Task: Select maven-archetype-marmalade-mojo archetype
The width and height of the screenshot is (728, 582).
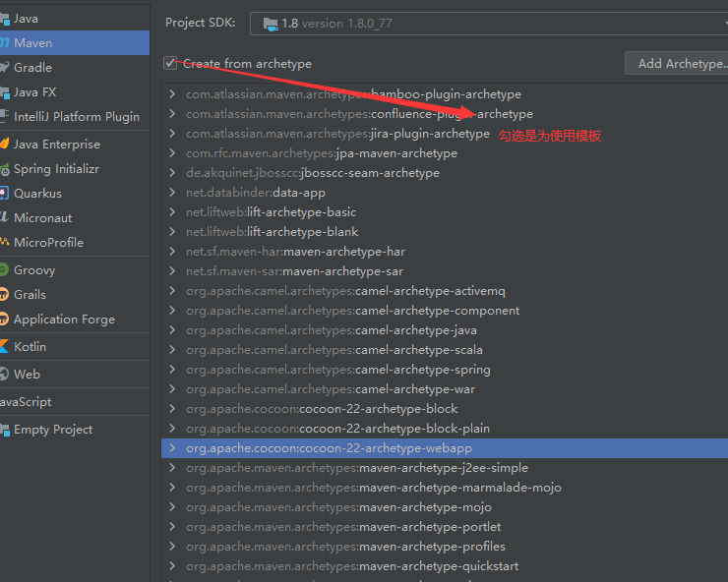Action: click(x=445, y=488)
